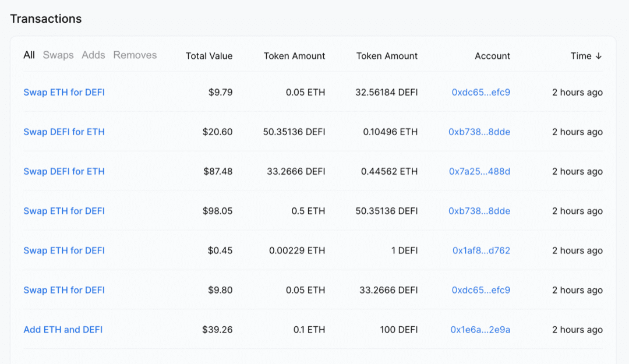The height and width of the screenshot is (364, 629).
Task: Click the 0.1 ETH amount
Action: click(309, 330)
